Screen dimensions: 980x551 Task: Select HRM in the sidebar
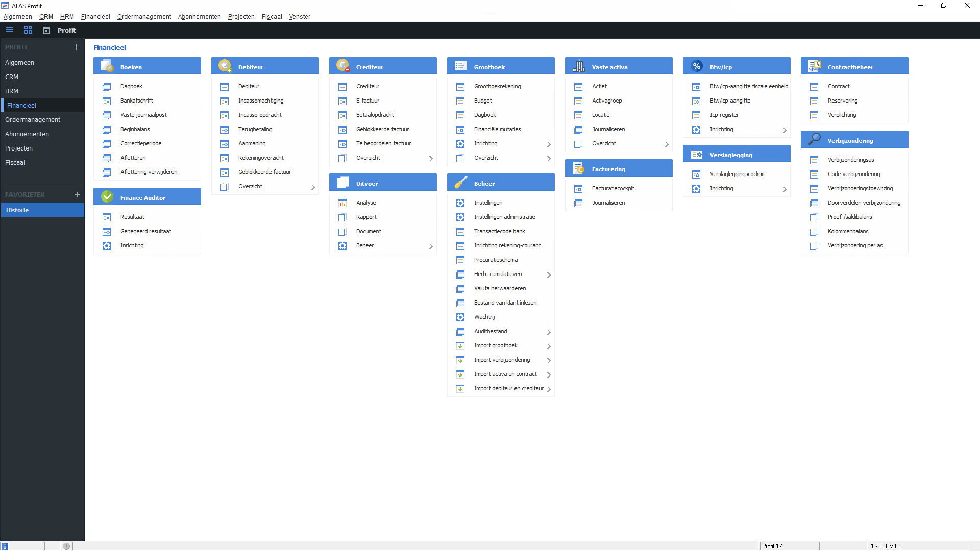pyautogui.click(x=12, y=91)
